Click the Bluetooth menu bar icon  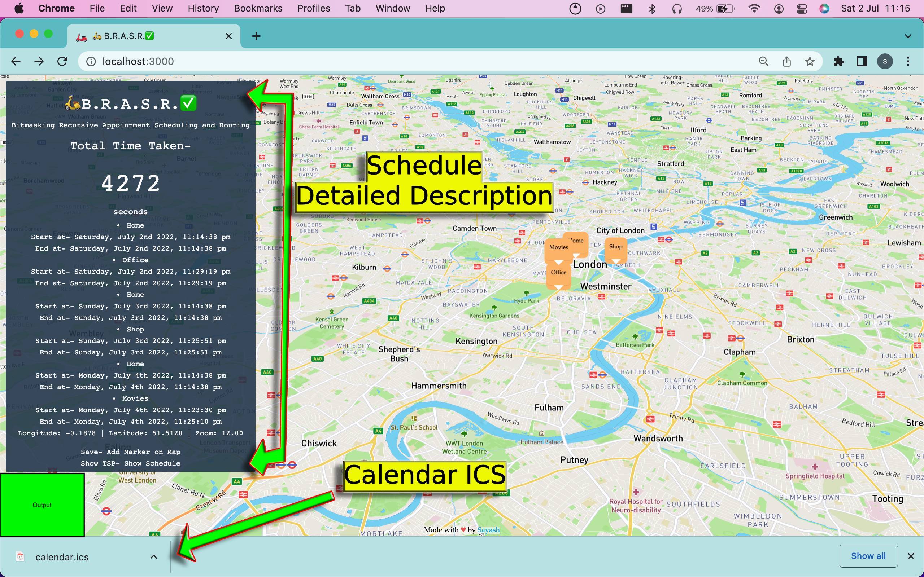(652, 8)
